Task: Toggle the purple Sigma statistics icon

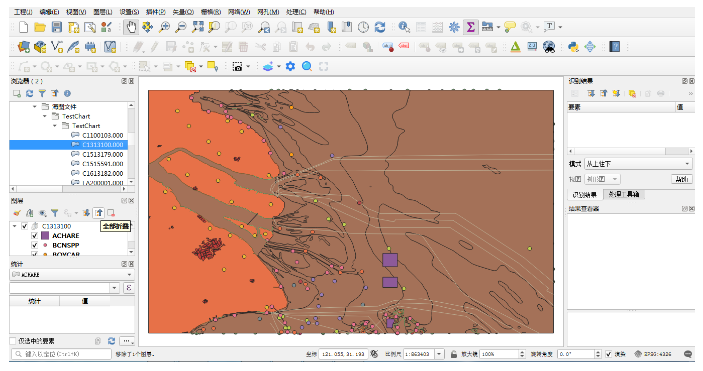Action: pyautogui.click(x=471, y=27)
